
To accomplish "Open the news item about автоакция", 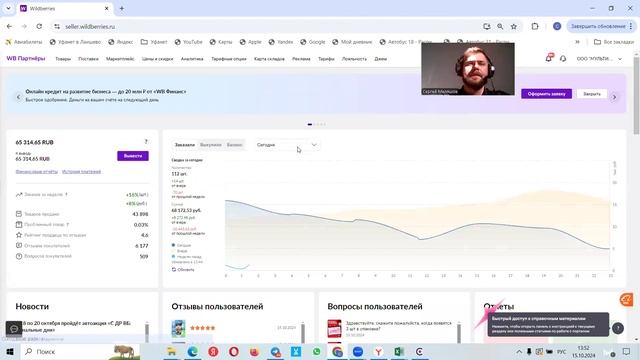I will pos(76,326).
